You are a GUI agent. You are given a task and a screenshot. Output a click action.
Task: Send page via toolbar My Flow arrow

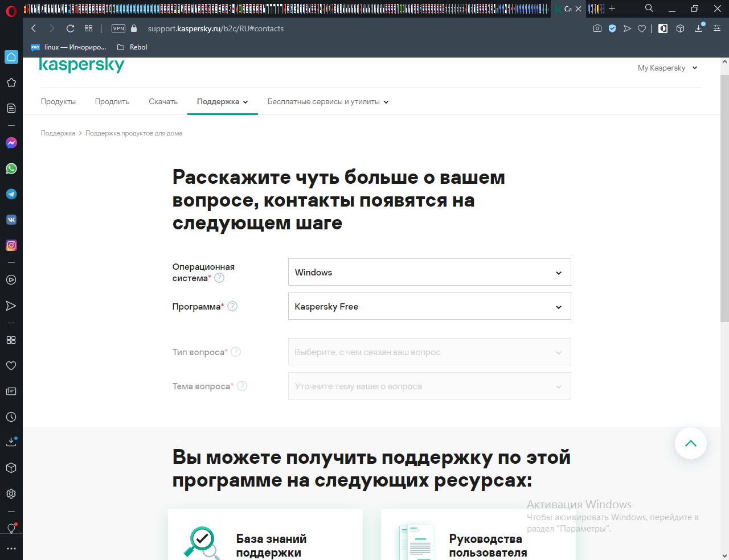[627, 28]
